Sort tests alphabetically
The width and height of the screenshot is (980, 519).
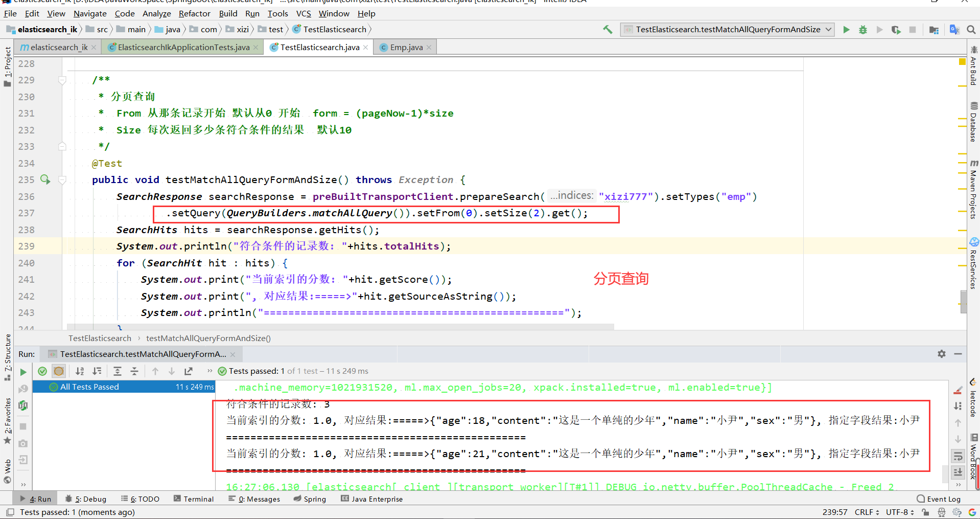click(x=80, y=371)
